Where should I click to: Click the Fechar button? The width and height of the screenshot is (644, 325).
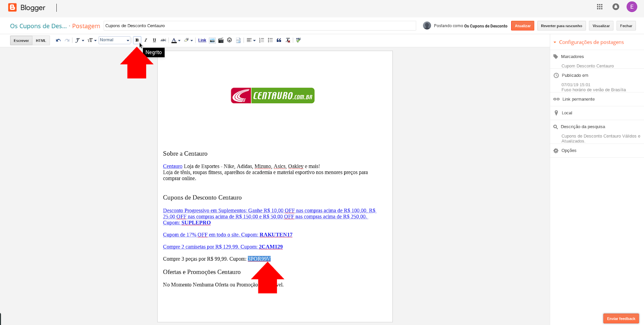pyautogui.click(x=626, y=26)
